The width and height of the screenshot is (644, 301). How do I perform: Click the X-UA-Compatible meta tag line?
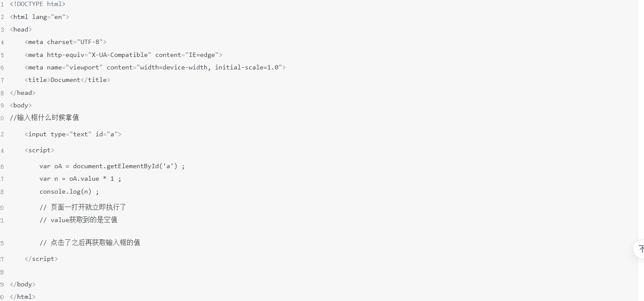[x=123, y=55]
